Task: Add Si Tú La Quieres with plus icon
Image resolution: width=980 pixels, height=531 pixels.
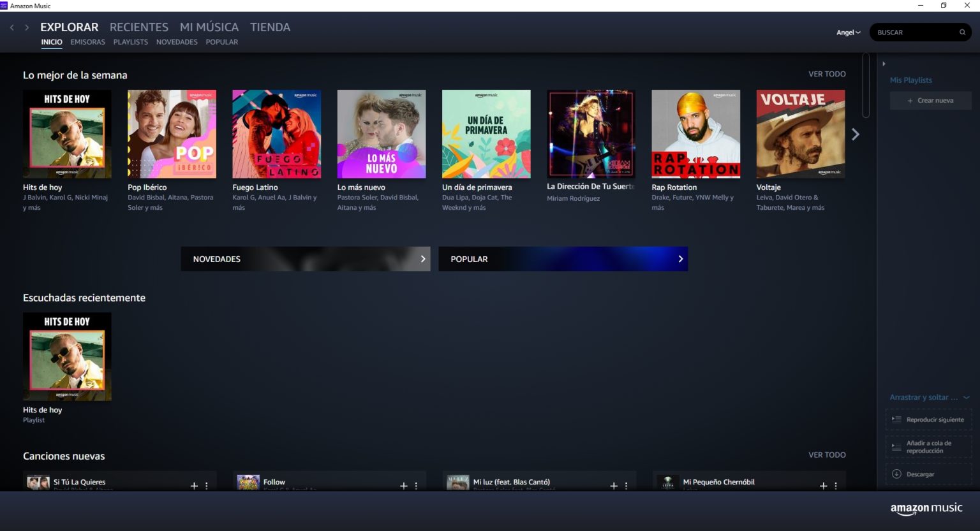Action: (194, 486)
